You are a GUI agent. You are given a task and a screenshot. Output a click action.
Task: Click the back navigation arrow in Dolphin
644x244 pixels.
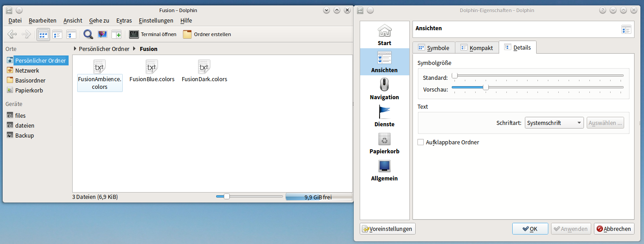coord(13,34)
